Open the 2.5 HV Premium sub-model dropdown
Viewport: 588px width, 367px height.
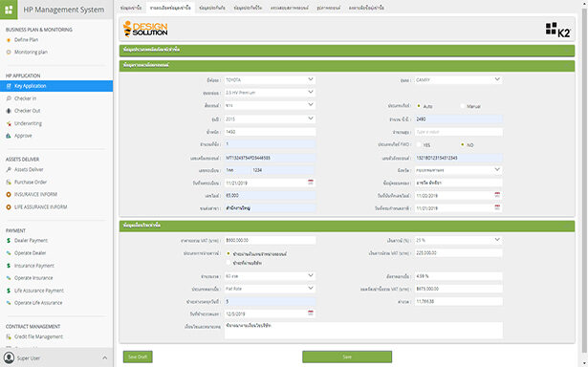pyautogui.click(x=270, y=92)
